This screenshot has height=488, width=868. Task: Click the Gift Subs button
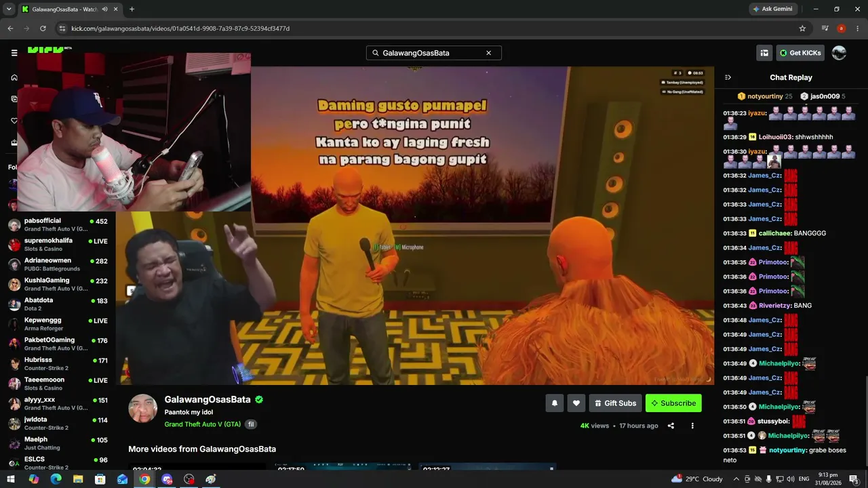pos(615,403)
